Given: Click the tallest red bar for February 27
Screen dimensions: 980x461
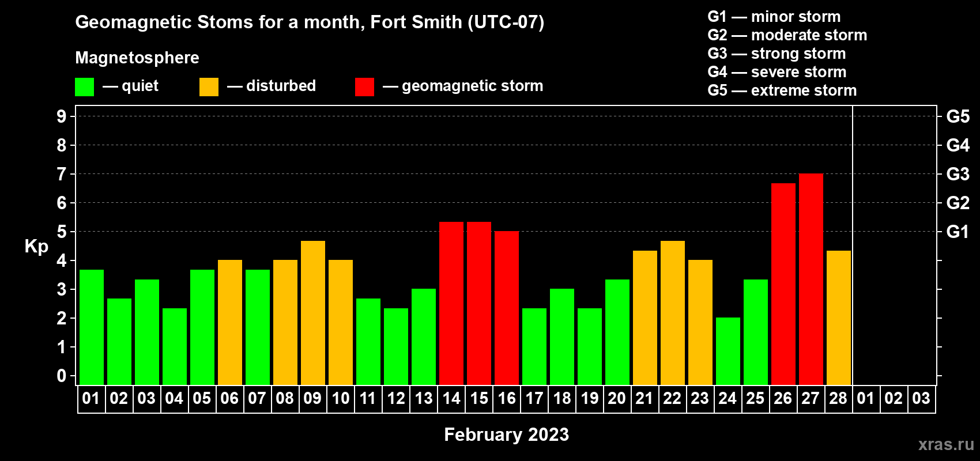Looking at the screenshot, I should [811, 279].
